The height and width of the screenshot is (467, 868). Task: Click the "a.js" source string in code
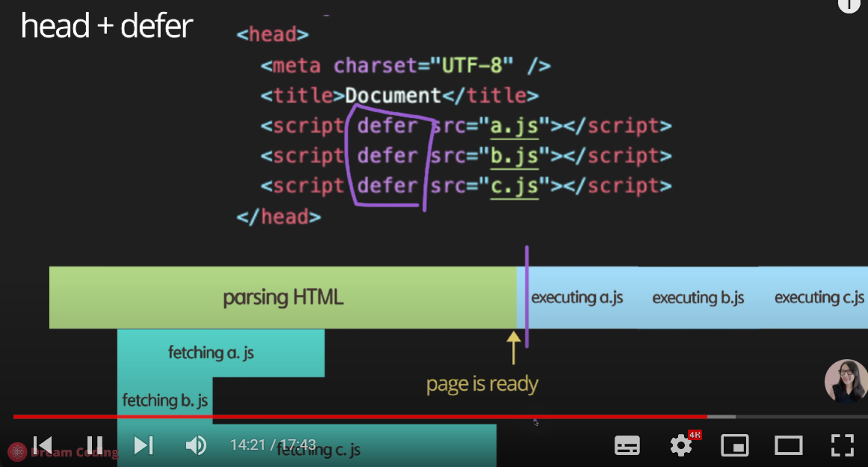click(514, 126)
